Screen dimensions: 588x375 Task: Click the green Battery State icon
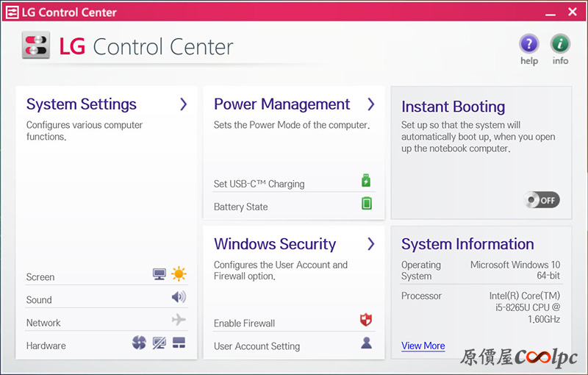pyautogui.click(x=366, y=203)
